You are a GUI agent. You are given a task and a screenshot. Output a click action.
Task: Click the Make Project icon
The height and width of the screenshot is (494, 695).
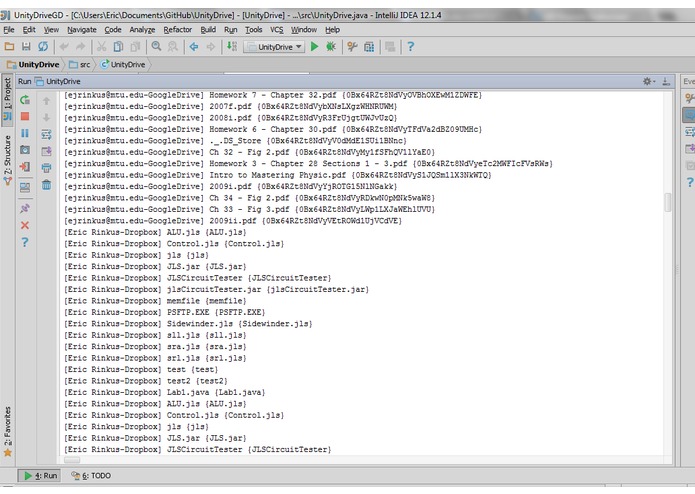[x=232, y=47]
